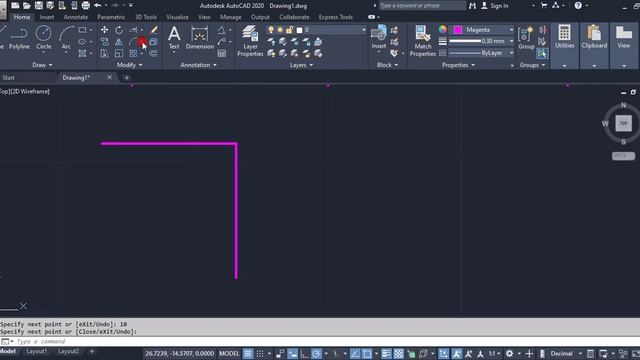Expand the Modify panel
640x360 pixels.
[129, 65]
